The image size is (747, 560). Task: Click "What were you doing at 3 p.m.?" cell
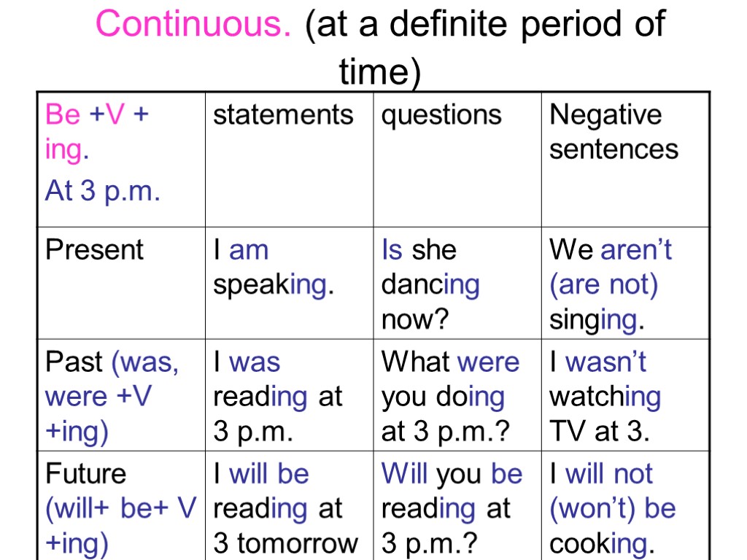(x=450, y=396)
